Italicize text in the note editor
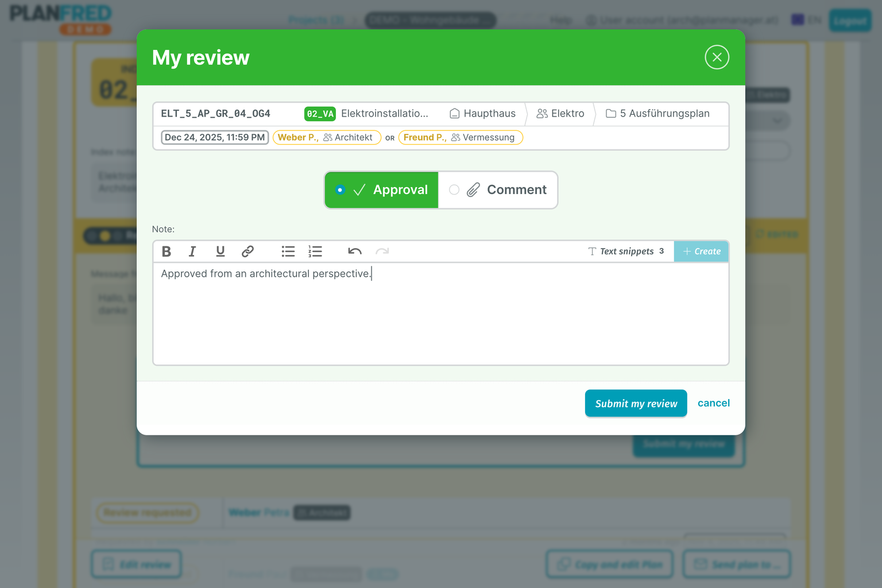The image size is (882, 588). tap(192, 251)
